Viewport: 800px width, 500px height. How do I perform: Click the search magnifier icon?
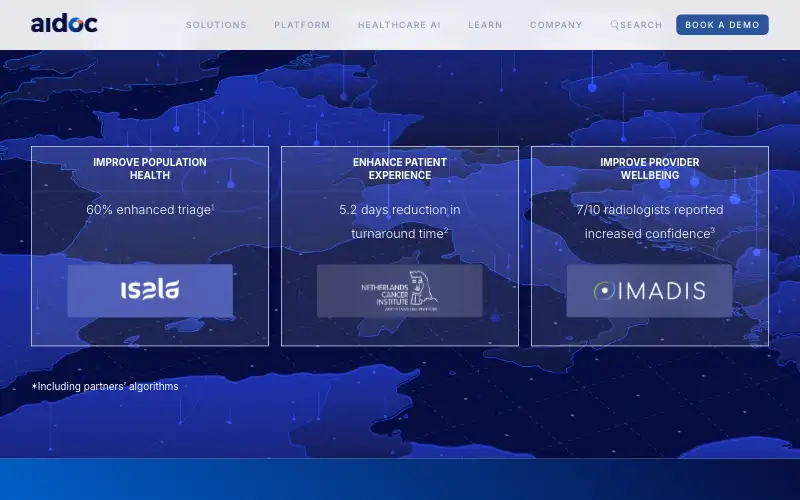coord(615,24)
